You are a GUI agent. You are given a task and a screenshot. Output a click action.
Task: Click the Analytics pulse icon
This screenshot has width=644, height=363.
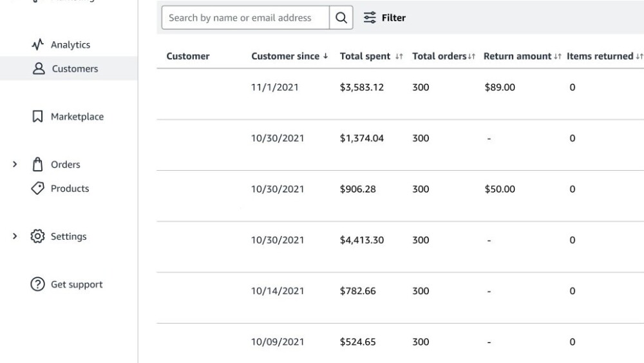click(x=38, y=44)
